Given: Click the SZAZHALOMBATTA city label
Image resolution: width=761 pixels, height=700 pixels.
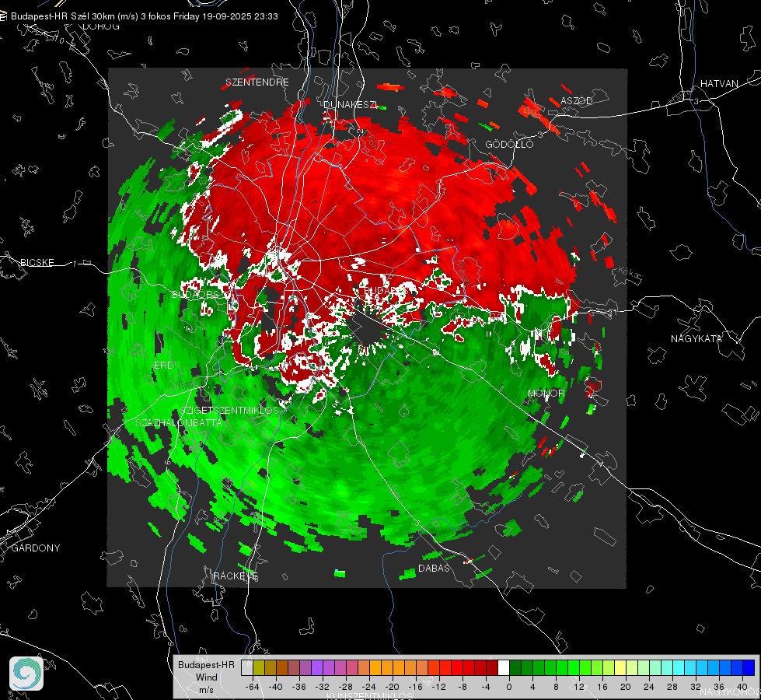Looking at the screenshot, I should click(x=179, y=422).
